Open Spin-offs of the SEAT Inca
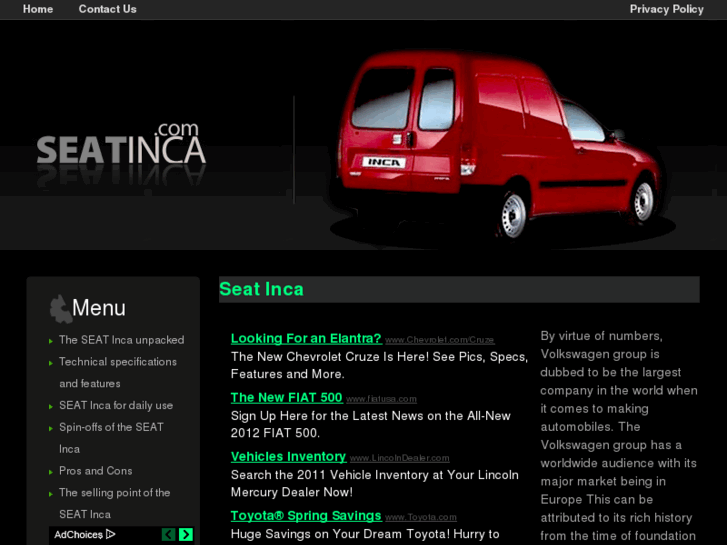Screen dimensions: 727x545 (111, 438)
